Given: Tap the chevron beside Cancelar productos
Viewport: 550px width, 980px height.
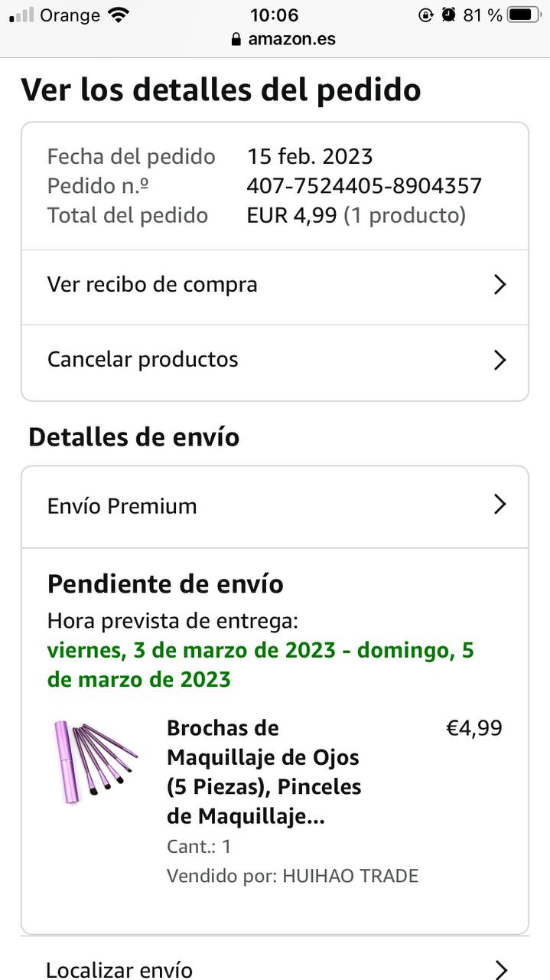Looking at the screenshot, I should (500, 360).
